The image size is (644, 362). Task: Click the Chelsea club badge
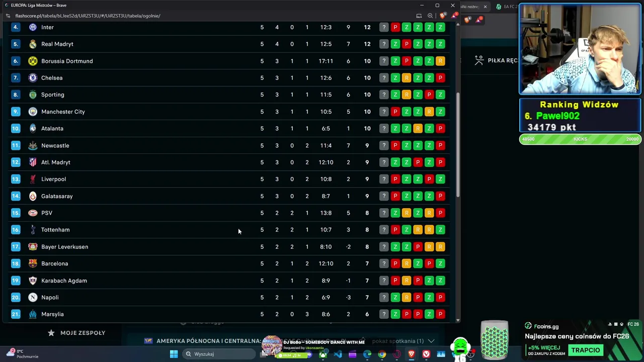(33, 78)
